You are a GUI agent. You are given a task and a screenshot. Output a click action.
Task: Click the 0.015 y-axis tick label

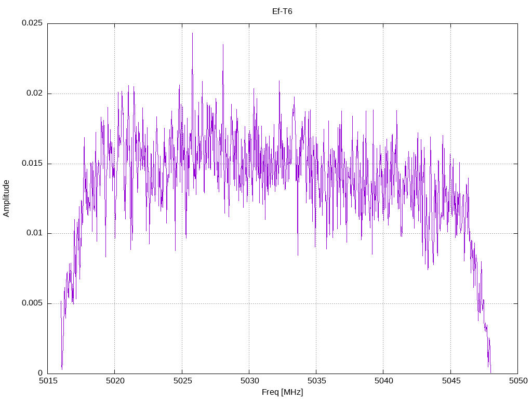click(x=32, y=163)
